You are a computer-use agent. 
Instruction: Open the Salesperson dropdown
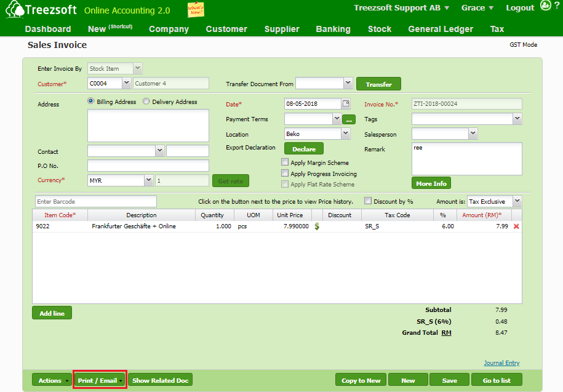tap(473, 134)
